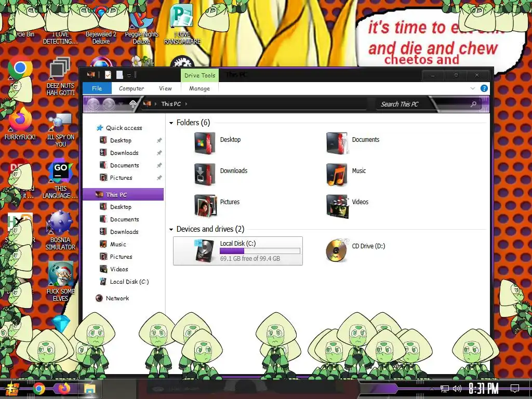Open the Explorer help question mark icon

tap(484, 88)
